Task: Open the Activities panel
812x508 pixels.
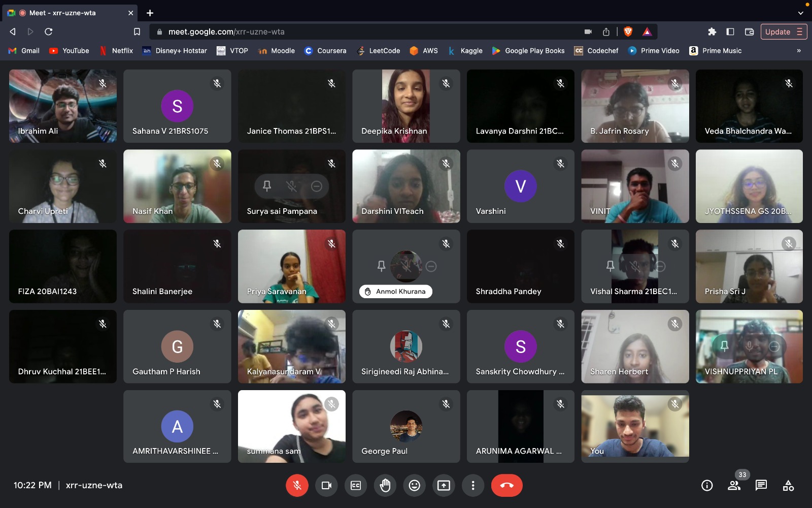Action: coord(788,486)
